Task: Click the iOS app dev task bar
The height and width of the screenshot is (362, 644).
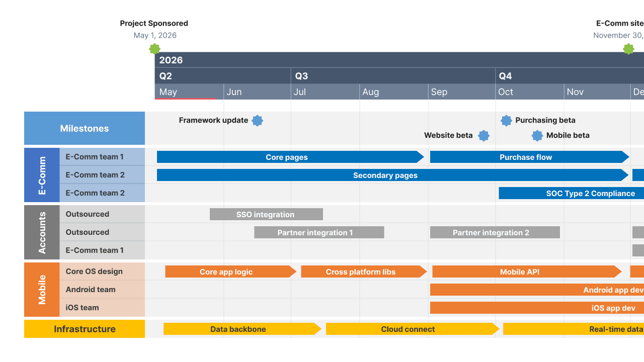Action: [x=537, y=308]
